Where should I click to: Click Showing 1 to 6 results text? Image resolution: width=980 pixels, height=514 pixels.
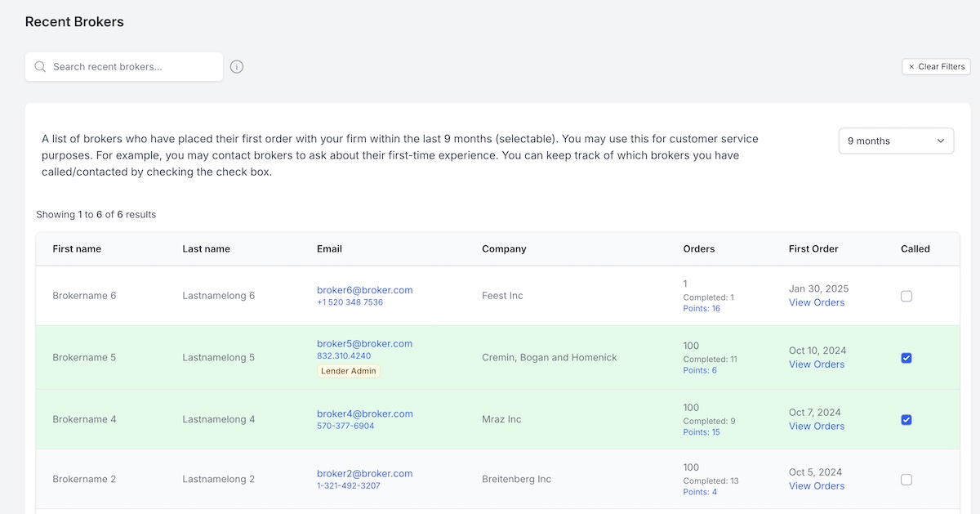(96, 215)
